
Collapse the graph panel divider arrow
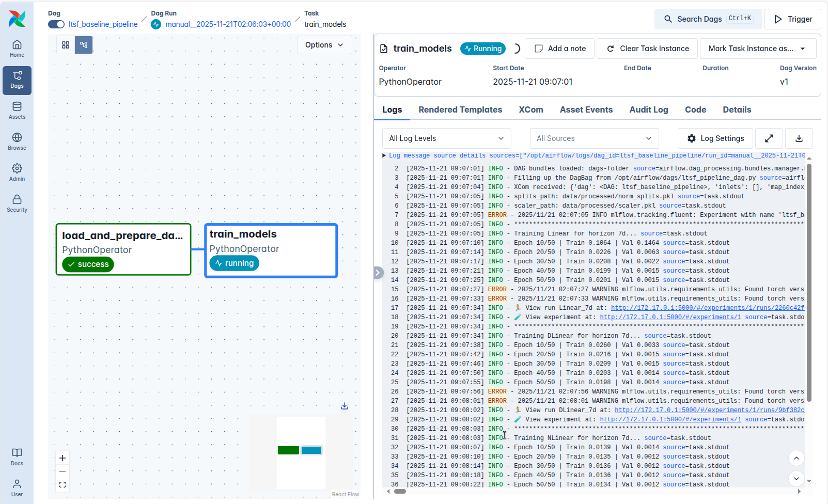coord(378,272)
